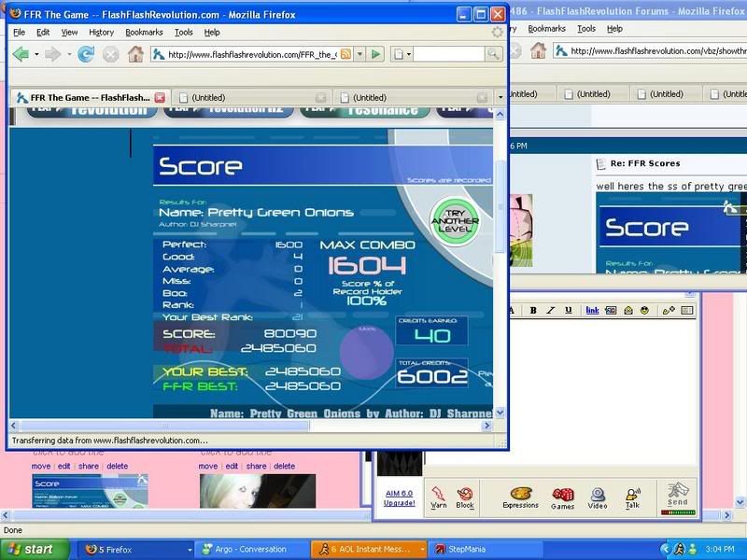Click the green Go arrow beside address bar
The width and height of the screenshot is (747, 560).
pyautogui.click(x=376, y=54)
